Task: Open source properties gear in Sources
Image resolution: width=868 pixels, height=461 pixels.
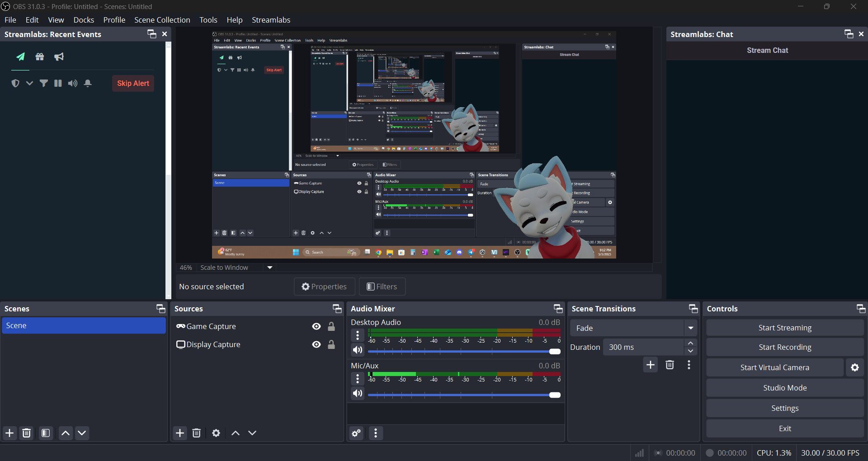Action: click(216, 433)
